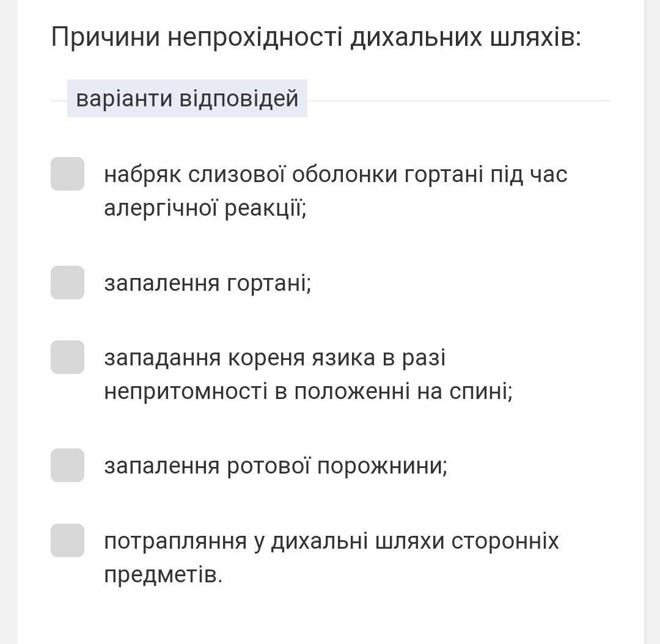Enable the западання кореня язика checkbox

click(67, 357)
